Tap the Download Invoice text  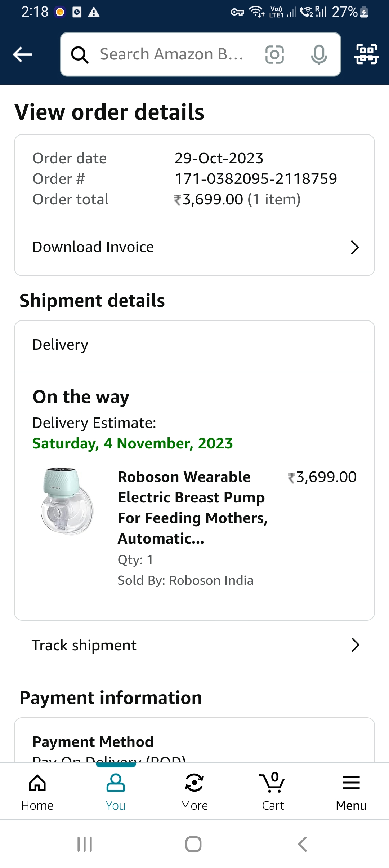pyautogui.click(x=93, y=247)
